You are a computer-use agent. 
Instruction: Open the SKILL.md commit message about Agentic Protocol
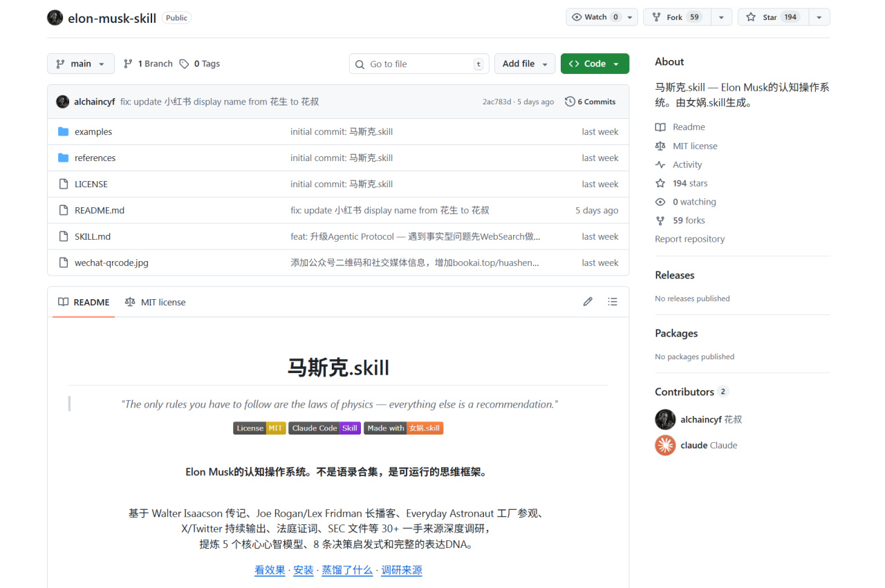pos(416,237)
